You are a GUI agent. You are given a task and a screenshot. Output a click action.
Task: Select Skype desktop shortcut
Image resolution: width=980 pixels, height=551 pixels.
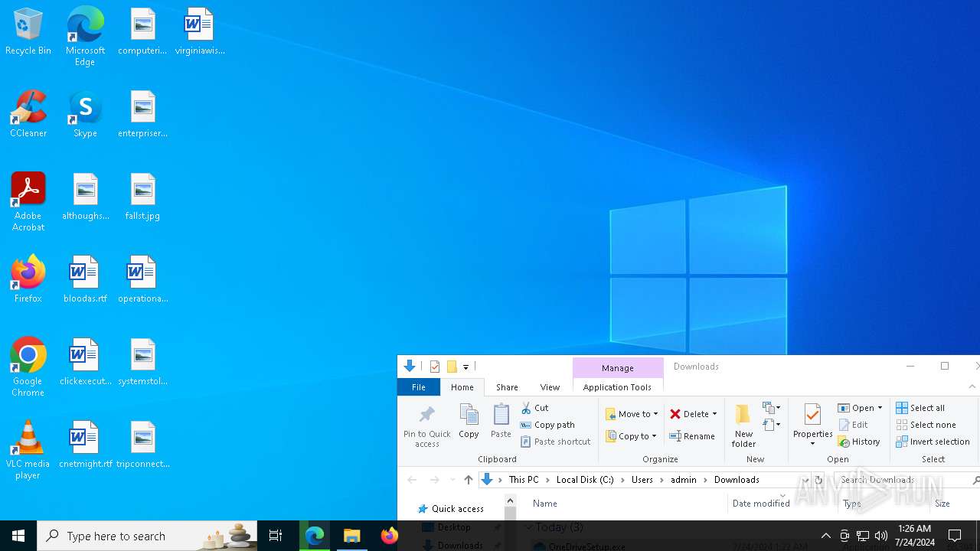coord(85,115)
